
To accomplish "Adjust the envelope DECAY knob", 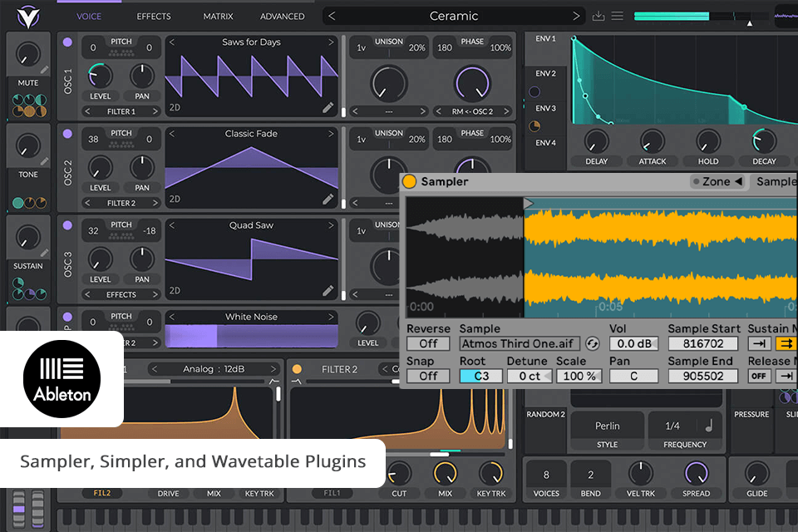I will coord(764,141).
